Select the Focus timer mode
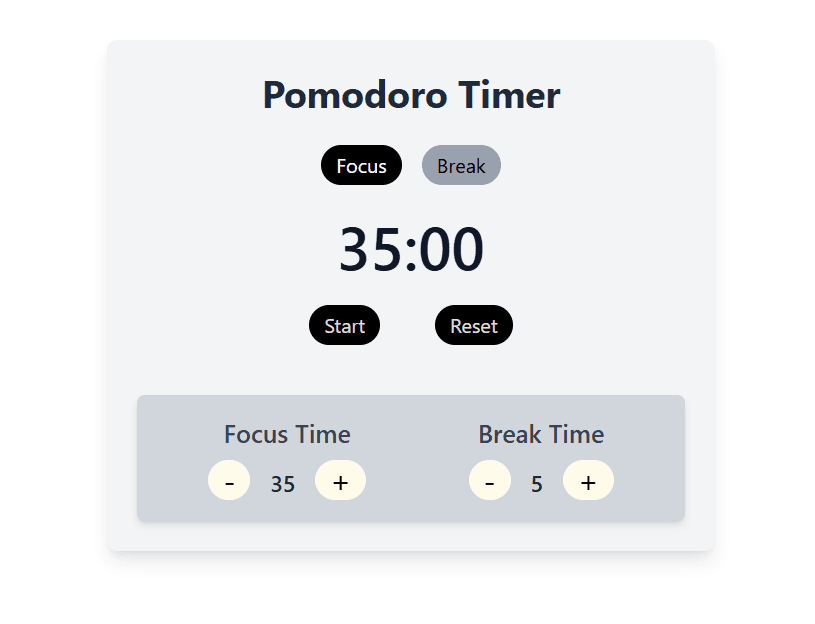 [361, 165]
